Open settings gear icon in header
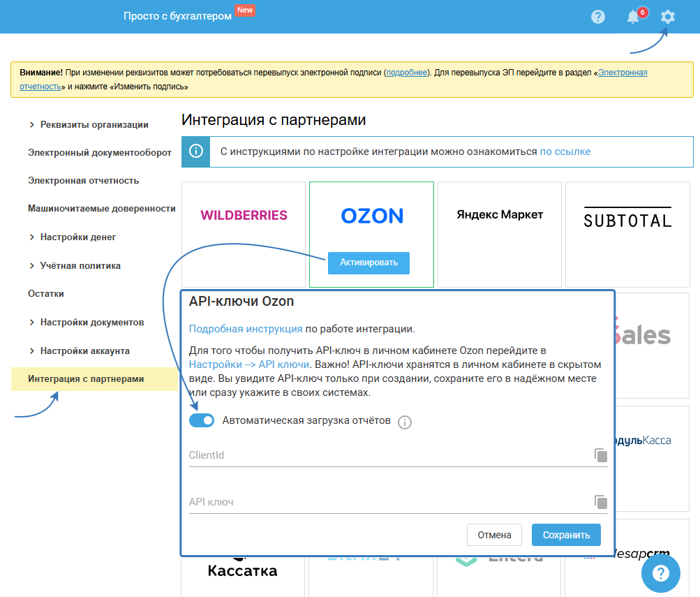The width and height of the screenshot is (700, 597). pos(667,17)
